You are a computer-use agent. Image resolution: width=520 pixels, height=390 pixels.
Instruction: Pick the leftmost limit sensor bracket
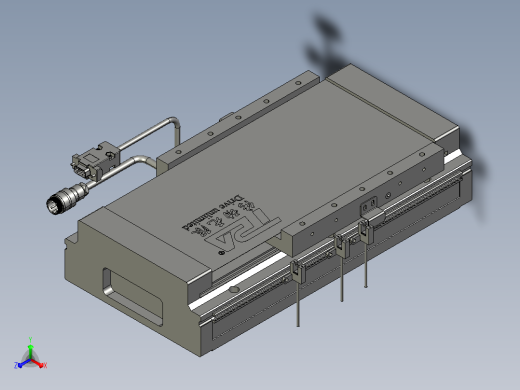click(297, 271)
